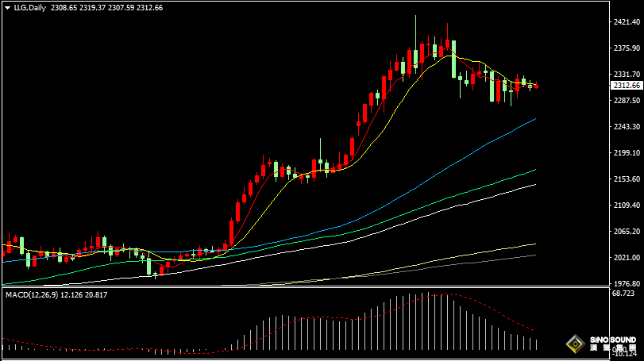Click the 2021.00 price axis label
Image resolution: width=644 pixels, height=361 pixels.
coord(627,258)
